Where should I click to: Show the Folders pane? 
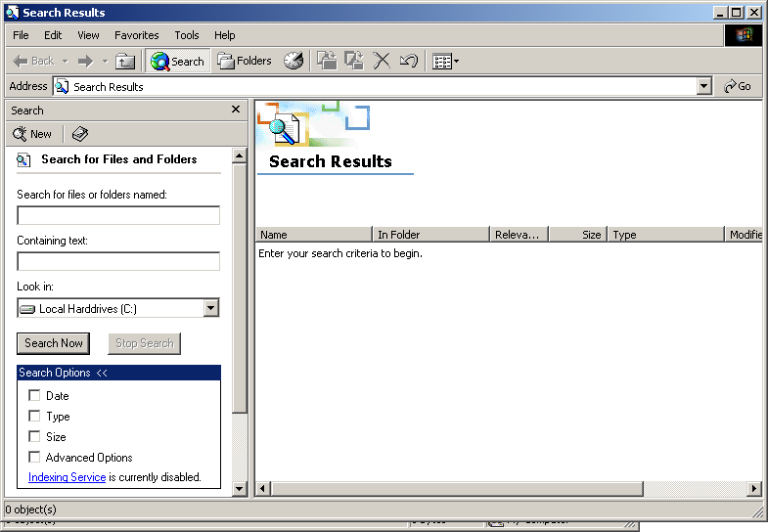245,61
